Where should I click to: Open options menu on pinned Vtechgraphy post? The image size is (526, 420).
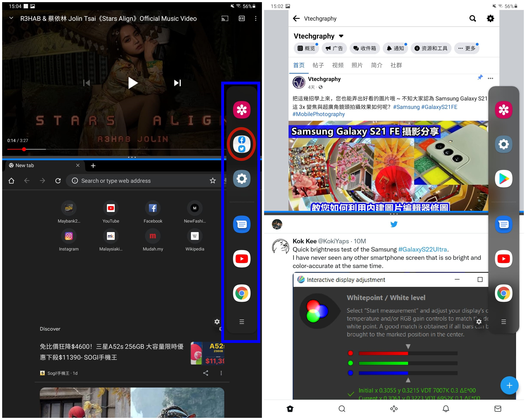[x=490, y=78]
